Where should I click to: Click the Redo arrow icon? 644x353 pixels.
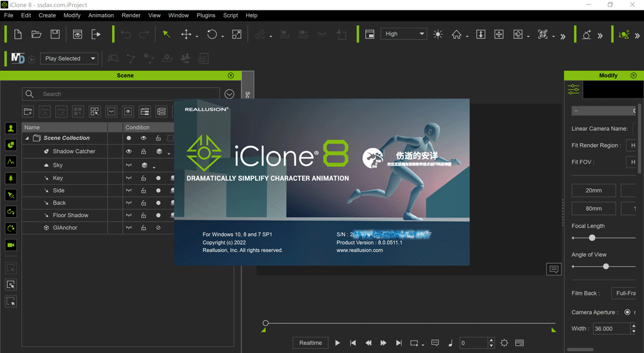(144, 35)
